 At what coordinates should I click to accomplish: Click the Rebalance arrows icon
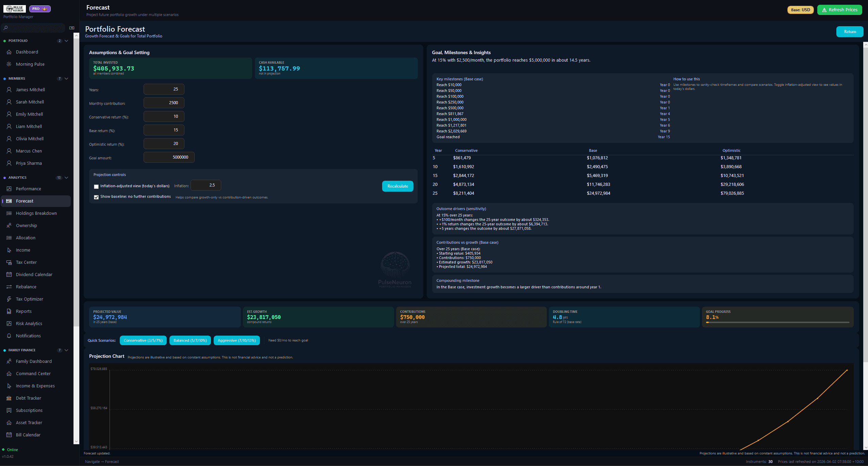pyautogui.click(x=9, y=287)
